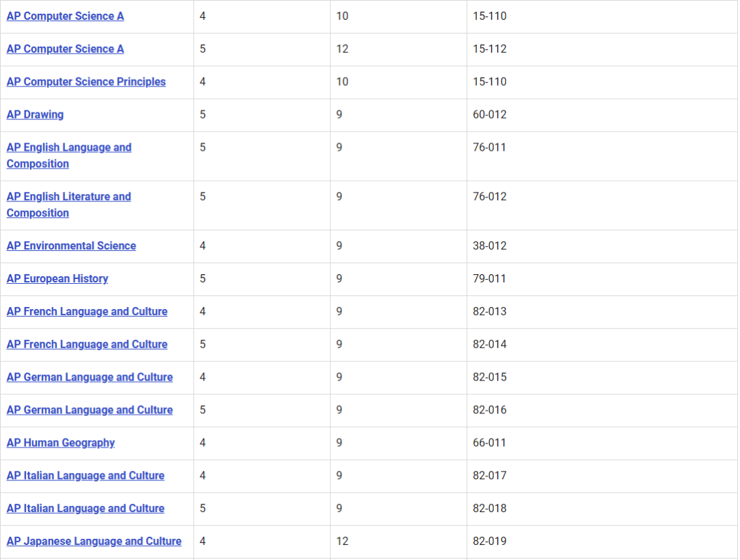This screenshot has width=740, height=560.
Task: Select the 60-012 course code cell
Action: tap(489, 114)
